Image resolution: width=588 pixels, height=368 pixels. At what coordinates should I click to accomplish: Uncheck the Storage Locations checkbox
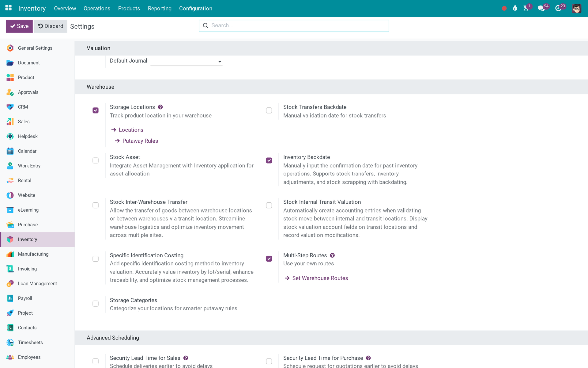tap(96, 110)
